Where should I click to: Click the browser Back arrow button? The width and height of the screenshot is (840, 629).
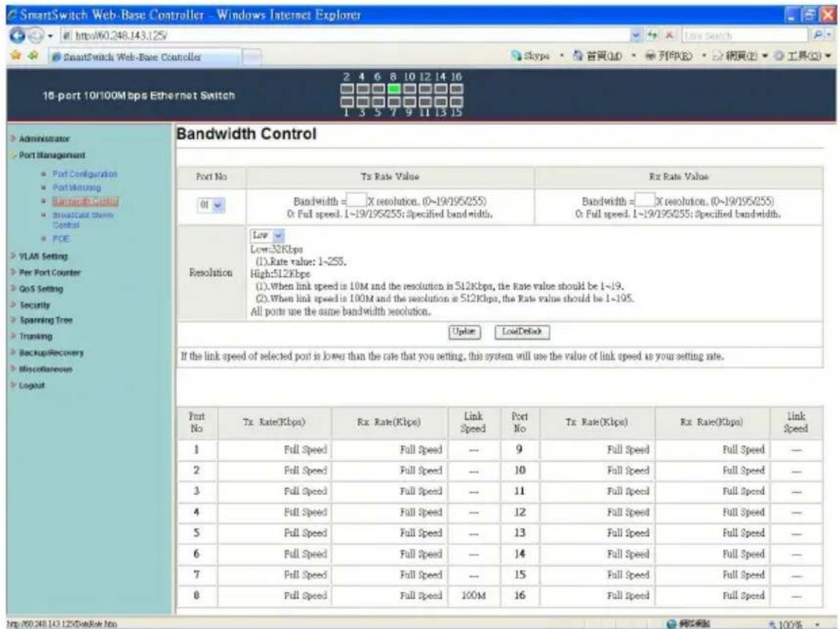pos(17,36)
